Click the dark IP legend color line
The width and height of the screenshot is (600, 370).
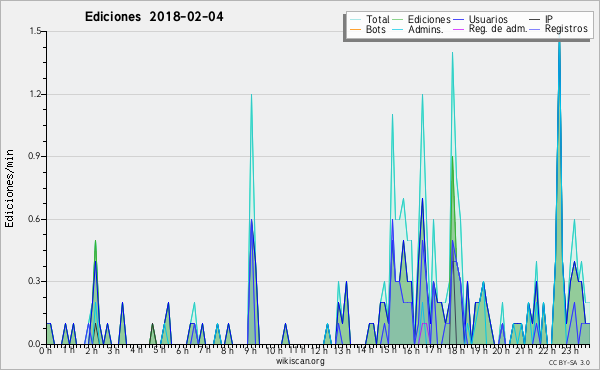535,20
